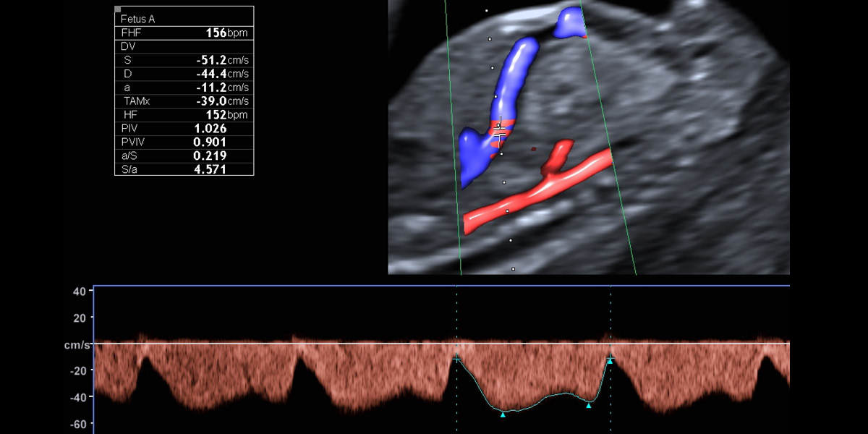
Task: Click the Doppler sample gate crosshair marker
Action: click(499, 131)
